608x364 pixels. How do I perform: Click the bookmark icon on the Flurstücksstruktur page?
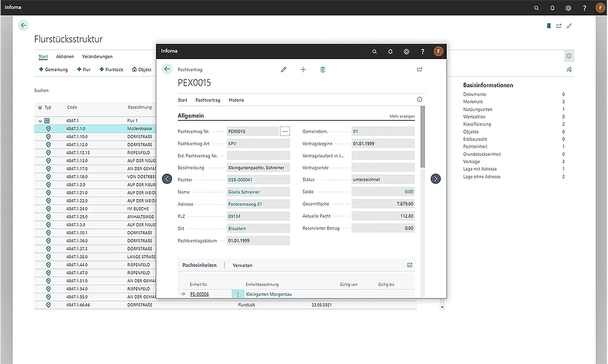(549, 26)
